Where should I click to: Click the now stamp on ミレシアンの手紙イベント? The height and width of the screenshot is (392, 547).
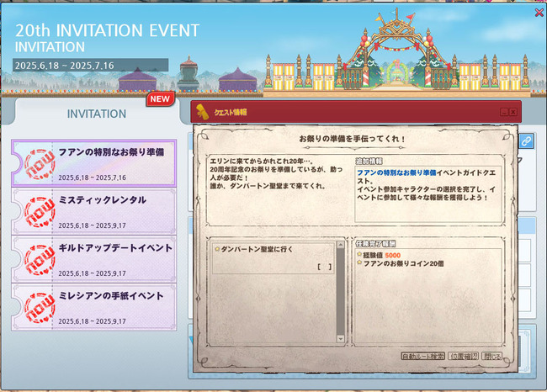pos(40,308)
